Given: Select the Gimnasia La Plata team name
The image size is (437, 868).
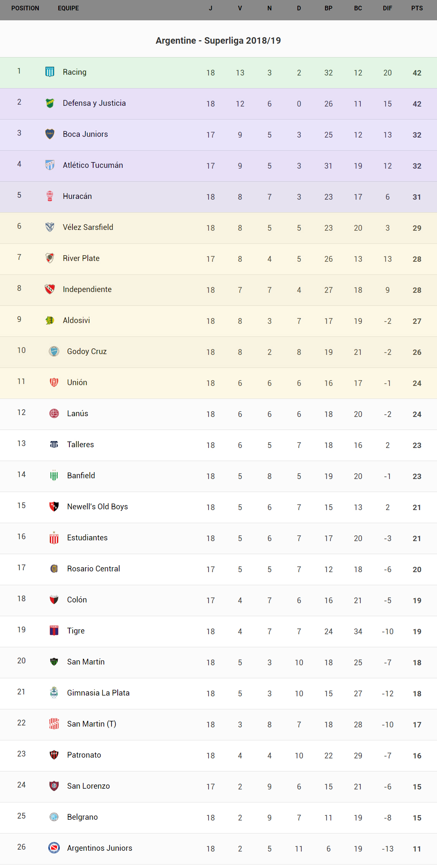Looking at the screenshot, I should click(98, 693).
